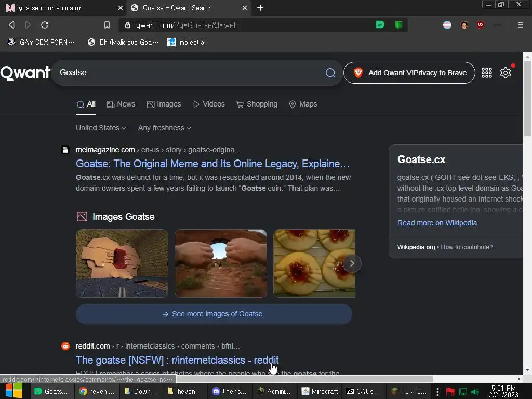532x399 pixels.
Task: Click the Windows Start button
Action: [x=14, y=391]
